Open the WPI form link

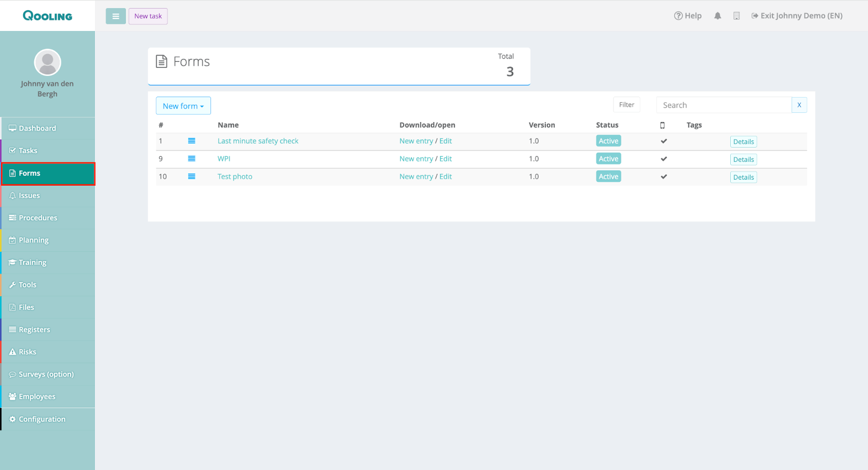click(x=224, y=158)
